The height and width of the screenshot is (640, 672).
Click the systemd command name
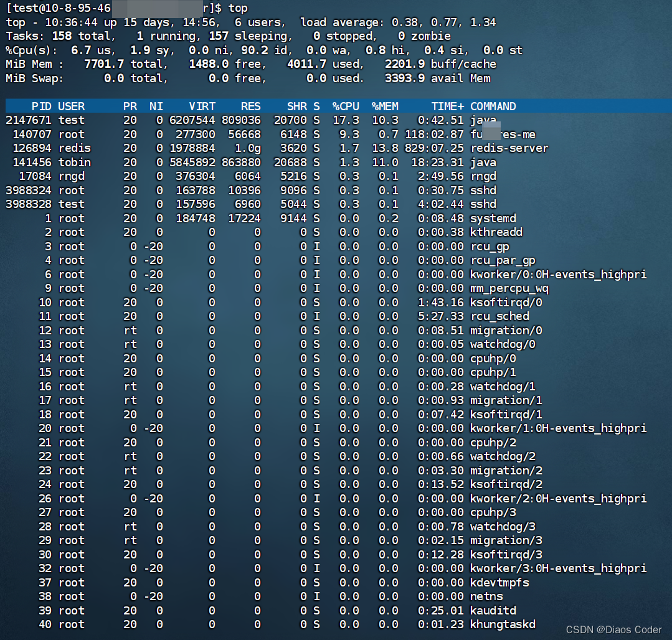493,219
